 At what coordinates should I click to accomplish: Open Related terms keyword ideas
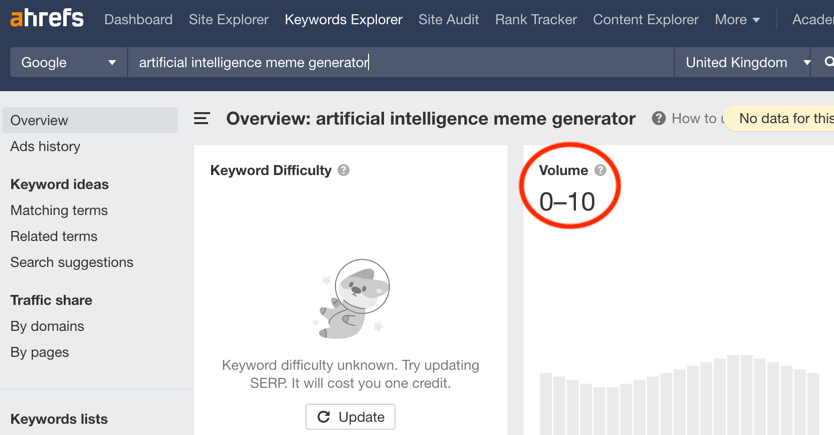(x=54, y=236)
